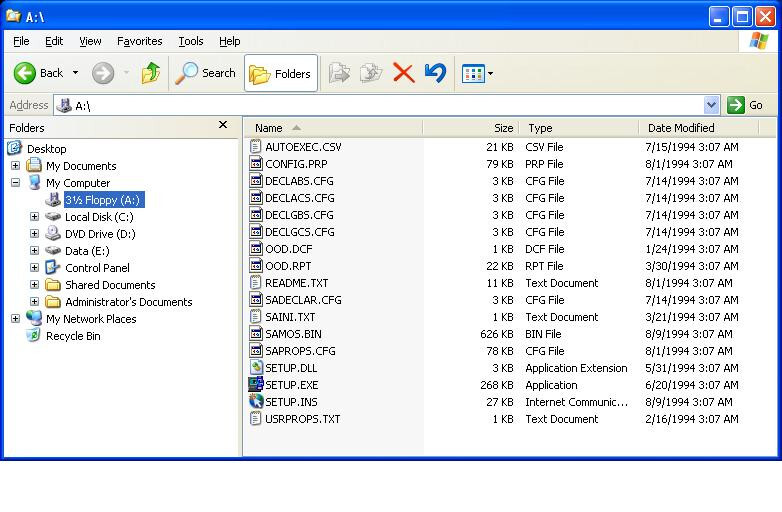Click the Move To toolbar icon

339,73
